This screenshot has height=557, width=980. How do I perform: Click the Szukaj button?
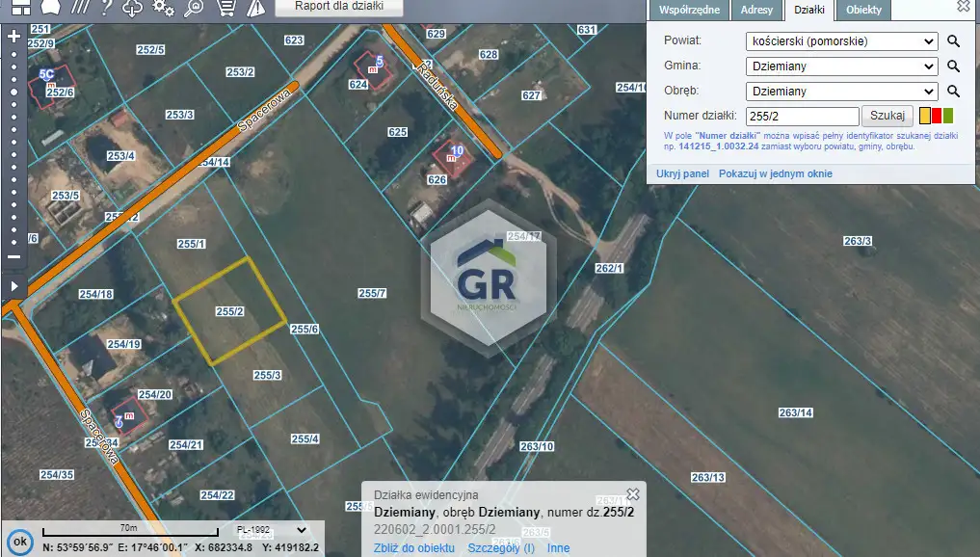887,116
